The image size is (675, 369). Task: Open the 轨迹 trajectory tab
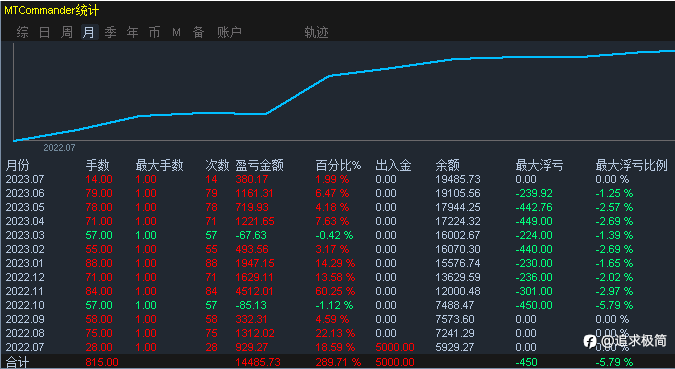pyautogui.click(x=316, y=32)
